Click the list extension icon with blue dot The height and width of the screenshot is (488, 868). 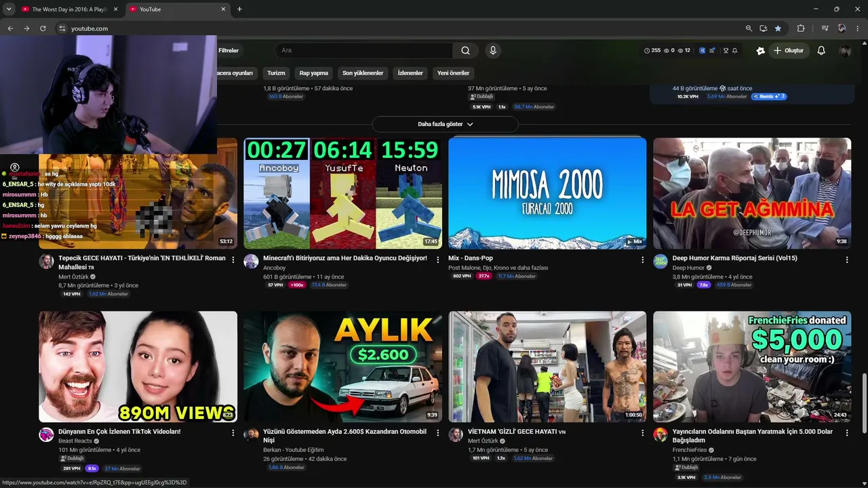pos(712,51)
